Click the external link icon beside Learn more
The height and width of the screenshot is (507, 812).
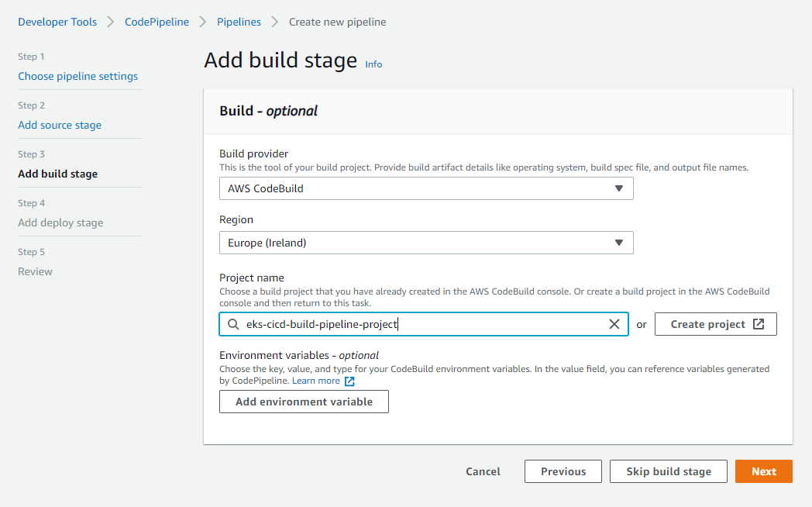point(349,381)
